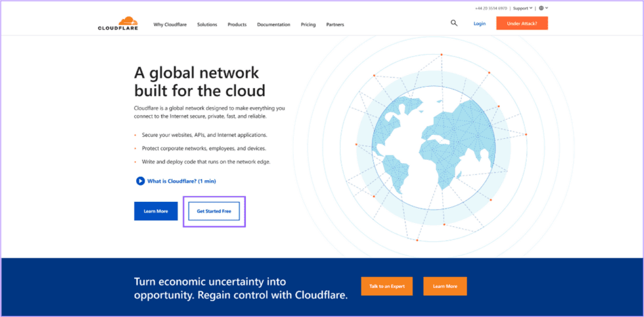Click the orange Learn More banner button
This screenshot has width=644, height=317.
click(445, 286)
